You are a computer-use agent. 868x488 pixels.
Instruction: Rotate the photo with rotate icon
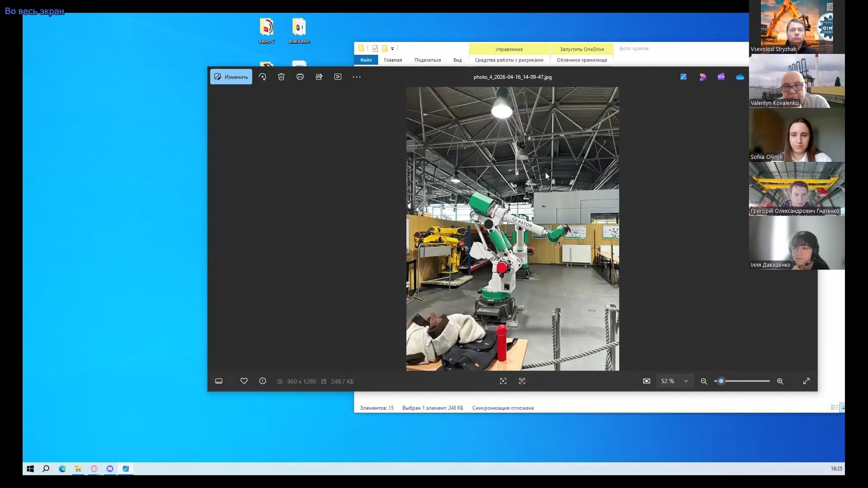coord(263,77)
